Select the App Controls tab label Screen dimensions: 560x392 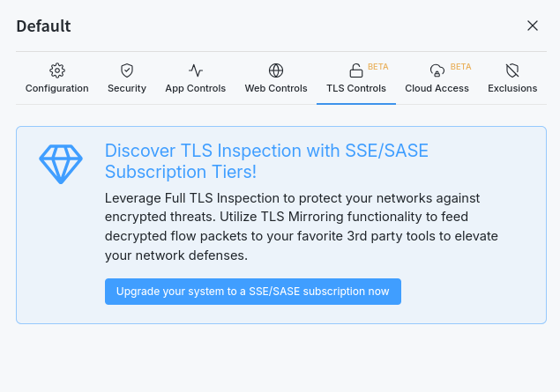[x=196, y=88]
